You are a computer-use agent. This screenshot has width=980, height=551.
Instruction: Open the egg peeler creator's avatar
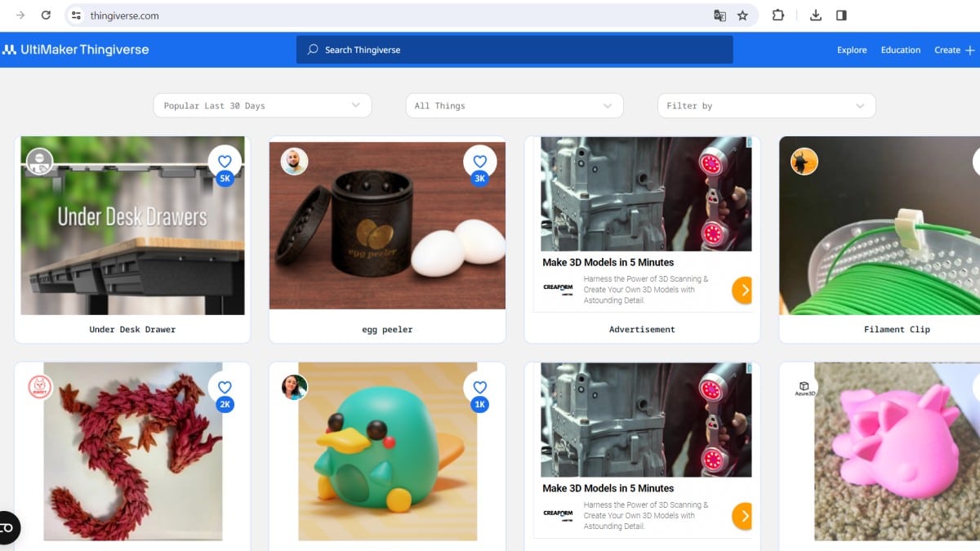pos(294,161)
